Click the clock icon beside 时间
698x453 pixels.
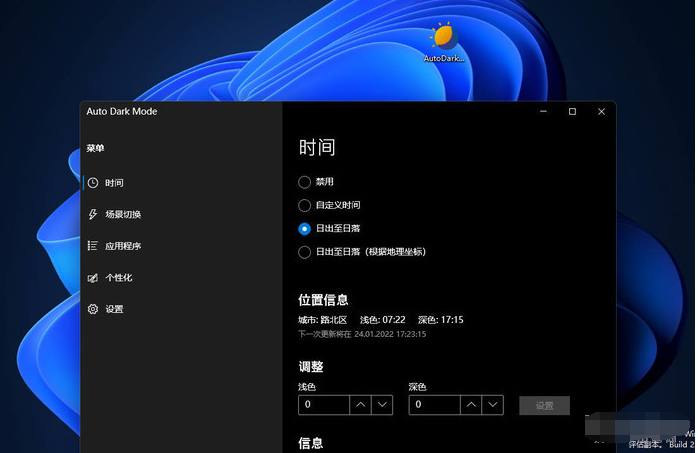coord(93,183)
